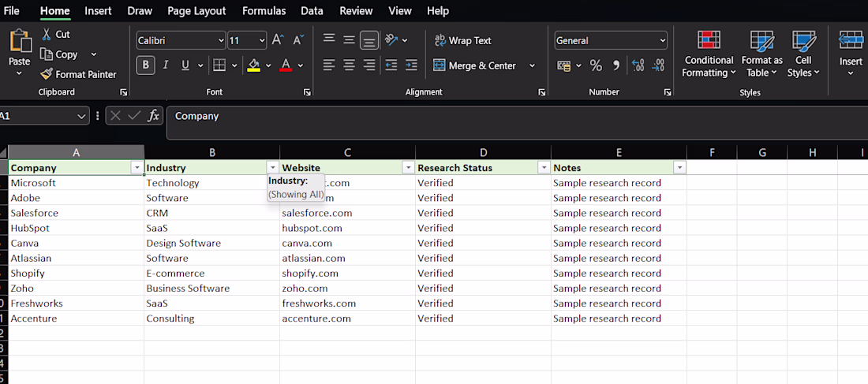Increase decimal places

pos(638,66)
